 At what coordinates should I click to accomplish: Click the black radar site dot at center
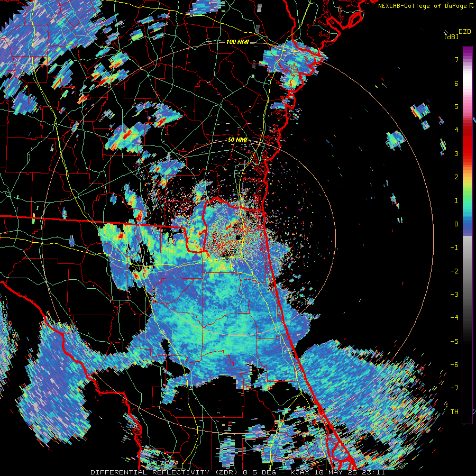pyautogui.click(x=239, y=237)
